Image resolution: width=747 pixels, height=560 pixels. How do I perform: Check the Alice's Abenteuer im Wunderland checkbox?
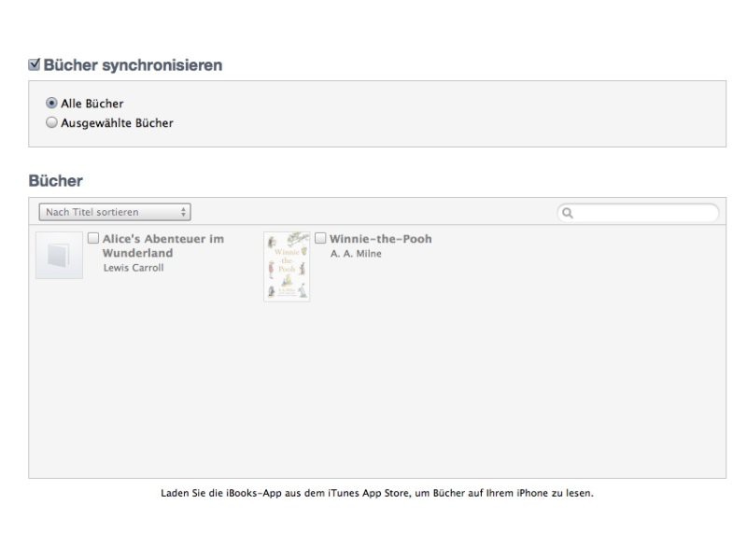pos(93,238)
